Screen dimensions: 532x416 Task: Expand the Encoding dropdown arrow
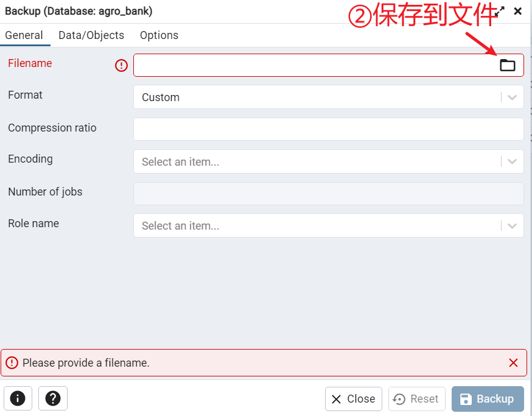[512, 161]
